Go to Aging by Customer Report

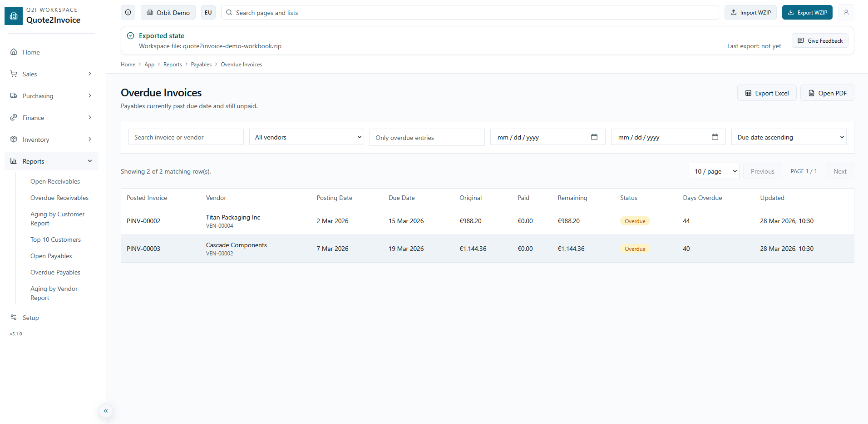57,219
